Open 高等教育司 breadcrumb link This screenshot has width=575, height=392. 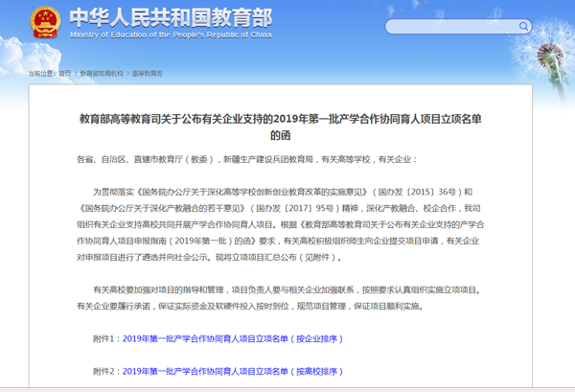pyautogui.click(x=147, y=73)
